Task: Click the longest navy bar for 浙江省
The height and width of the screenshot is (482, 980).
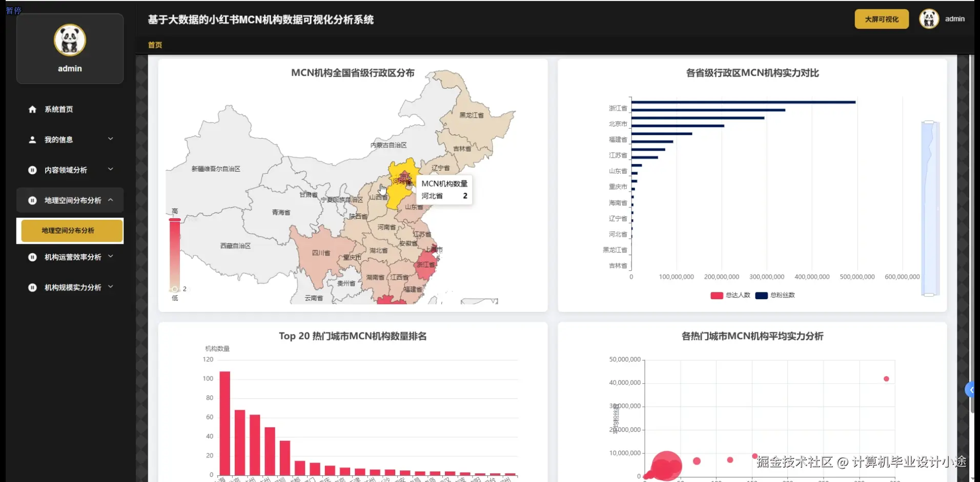Action: (x=743, y=102)
